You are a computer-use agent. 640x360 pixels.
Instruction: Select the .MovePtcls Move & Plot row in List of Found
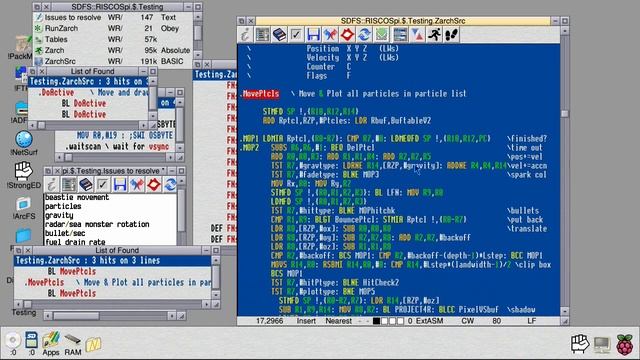click(113, 282)
